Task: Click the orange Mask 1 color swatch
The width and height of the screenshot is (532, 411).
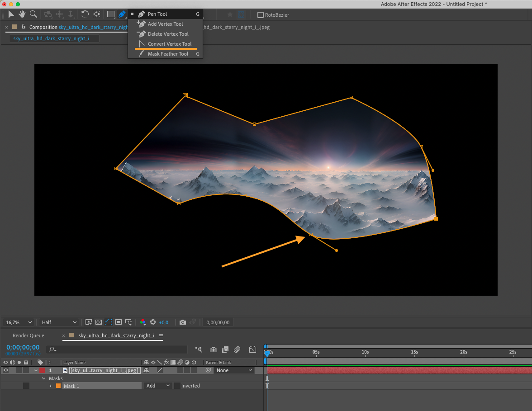Action: [x=58, y=386]
